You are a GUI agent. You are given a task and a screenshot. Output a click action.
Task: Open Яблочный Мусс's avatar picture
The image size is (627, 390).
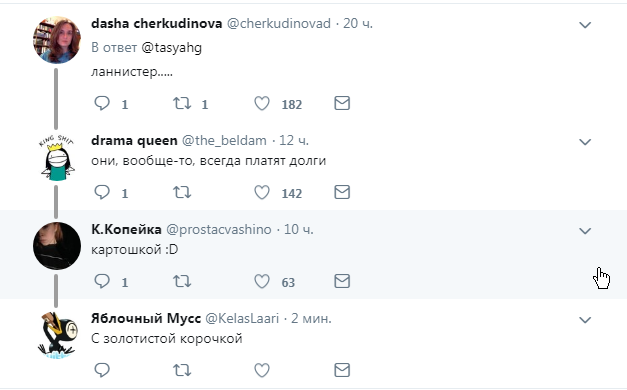(57, 335)
